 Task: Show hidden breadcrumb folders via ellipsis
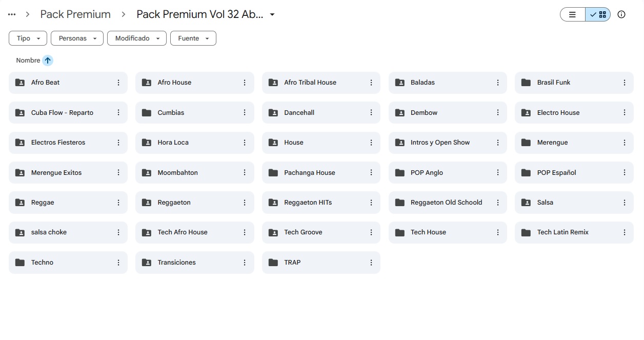(x=12, y=14)
